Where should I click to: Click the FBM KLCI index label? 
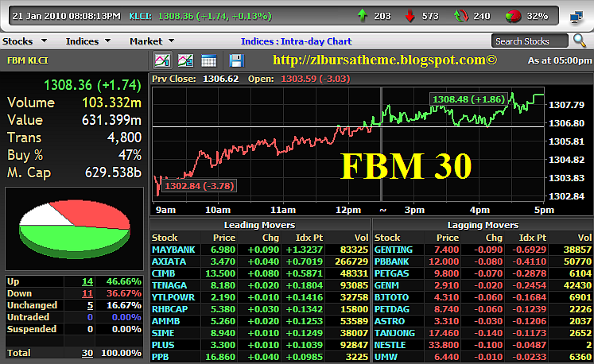click(x=27, y=60)
